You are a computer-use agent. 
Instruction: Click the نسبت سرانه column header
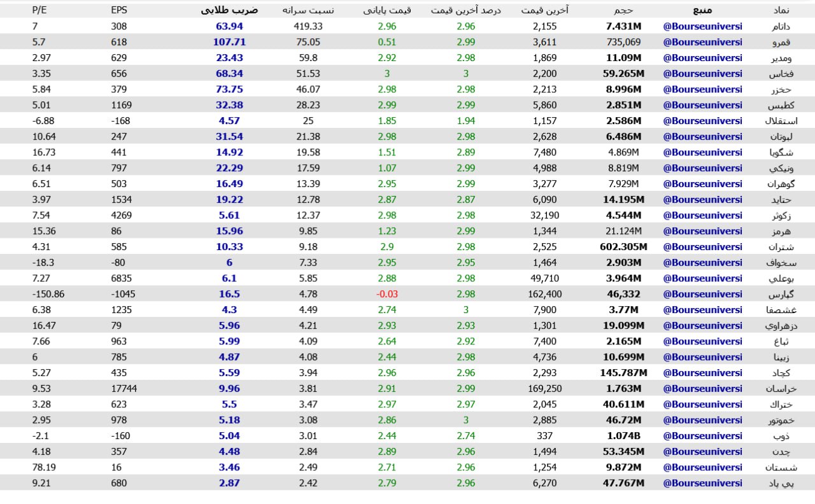308,10
